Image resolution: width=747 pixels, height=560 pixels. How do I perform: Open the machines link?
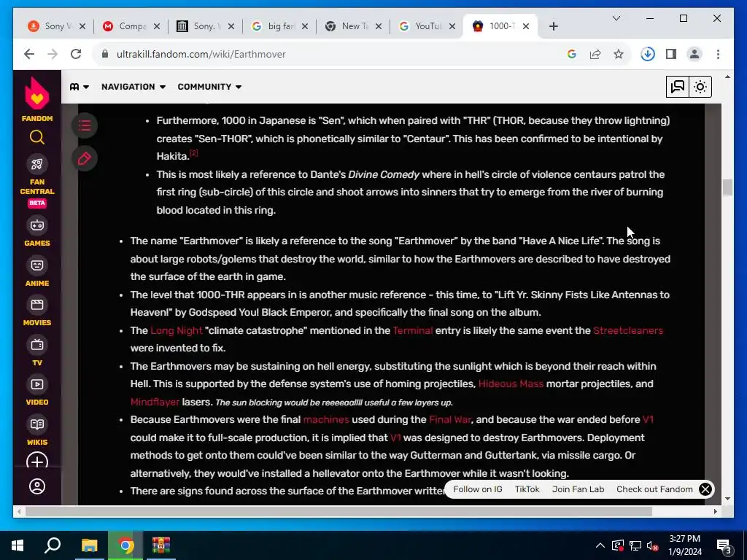pos(326,419)
